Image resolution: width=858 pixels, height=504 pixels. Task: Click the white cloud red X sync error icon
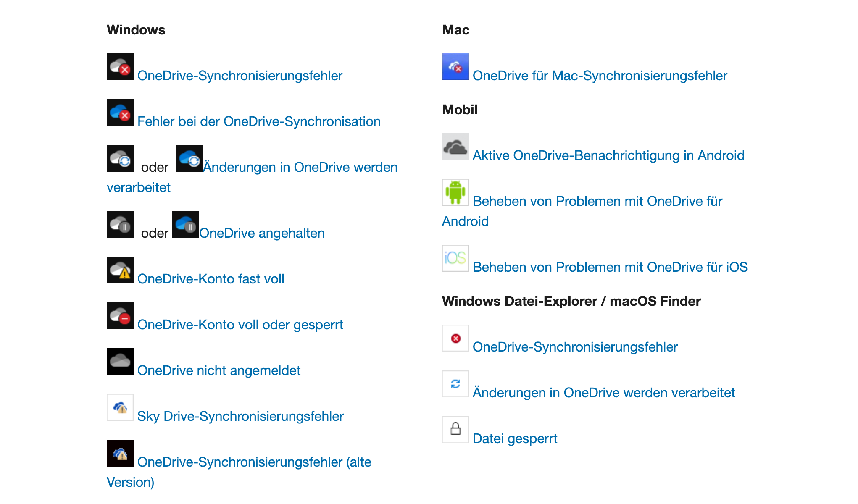(120, 67)
